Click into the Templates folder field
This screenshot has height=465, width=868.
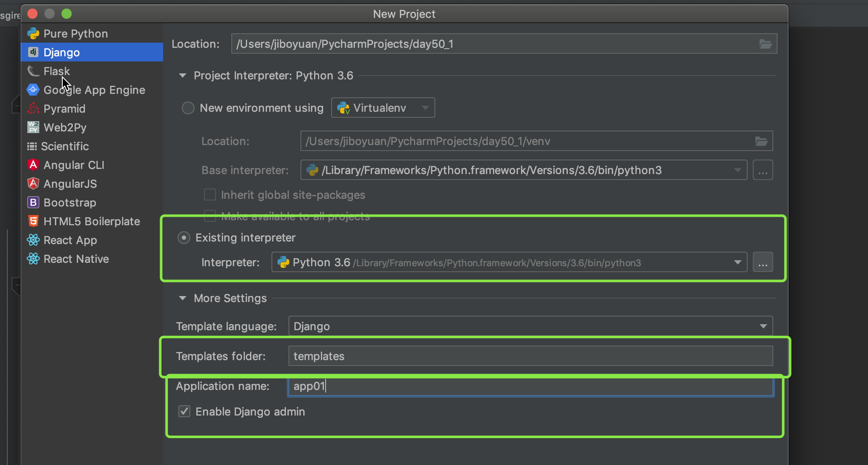point(530,356)
